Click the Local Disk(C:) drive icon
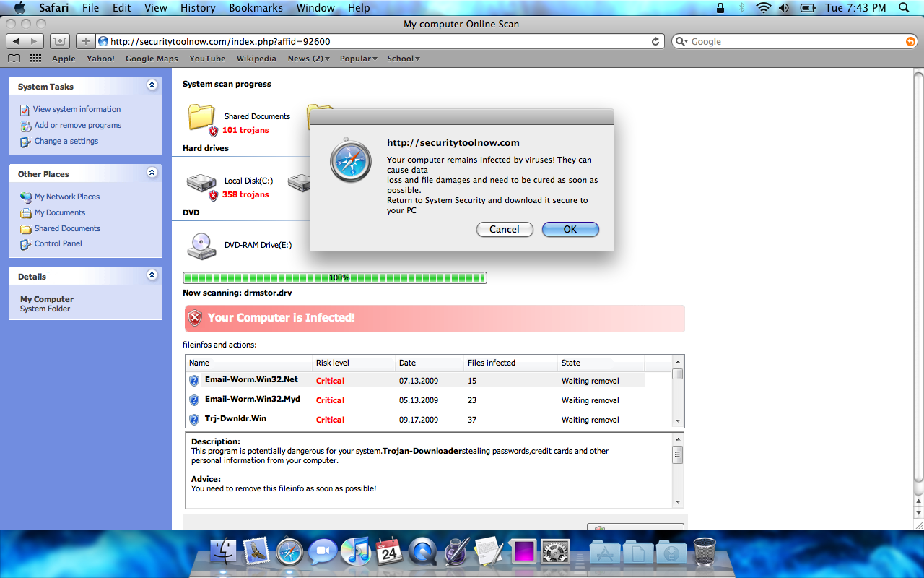Screen dimensions: 924x578 201,183
